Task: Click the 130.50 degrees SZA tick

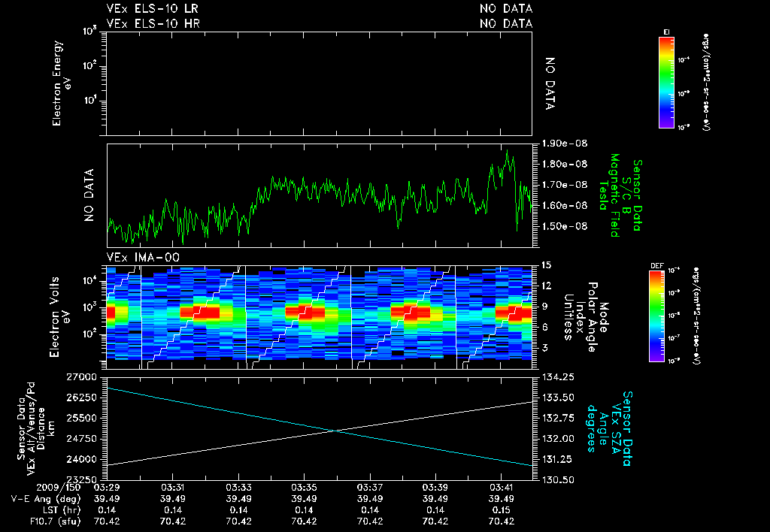Action: (x=557, y=479)
